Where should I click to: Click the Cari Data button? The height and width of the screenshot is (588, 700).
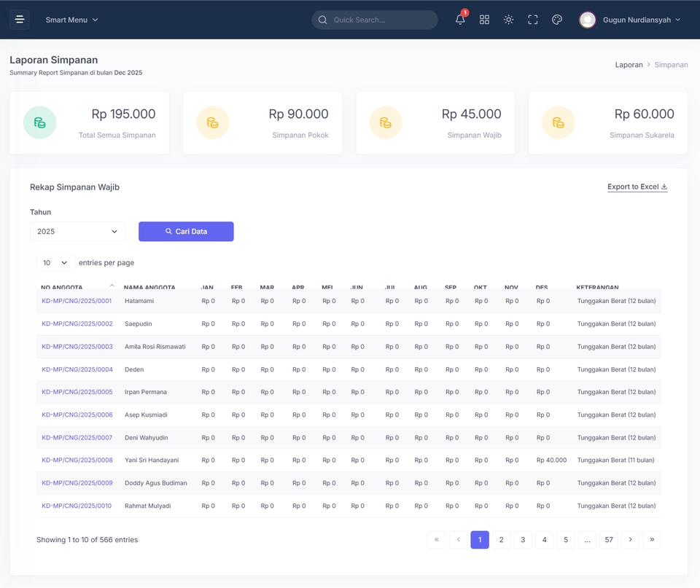point(186,232)
